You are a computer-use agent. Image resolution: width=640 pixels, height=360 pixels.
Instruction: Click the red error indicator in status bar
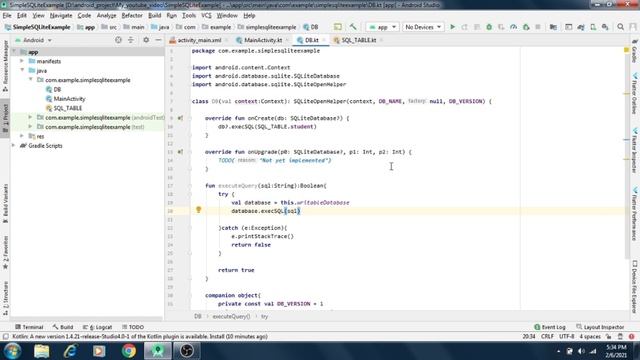pos(631,337)
